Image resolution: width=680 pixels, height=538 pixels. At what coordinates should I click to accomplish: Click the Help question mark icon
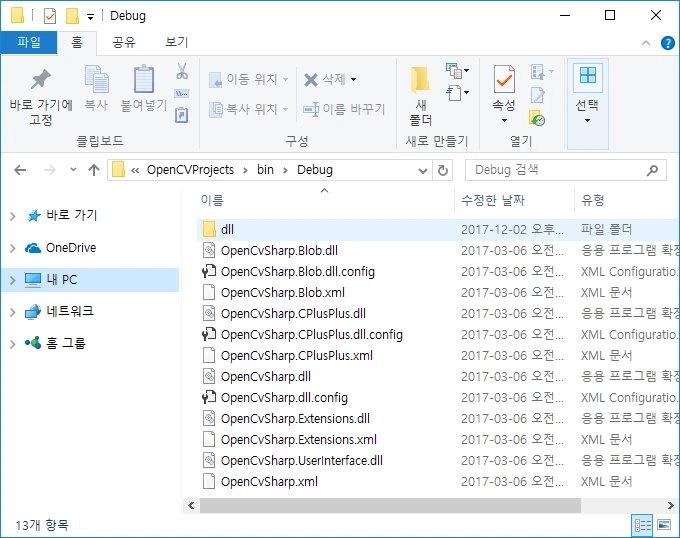click(663, 42)
